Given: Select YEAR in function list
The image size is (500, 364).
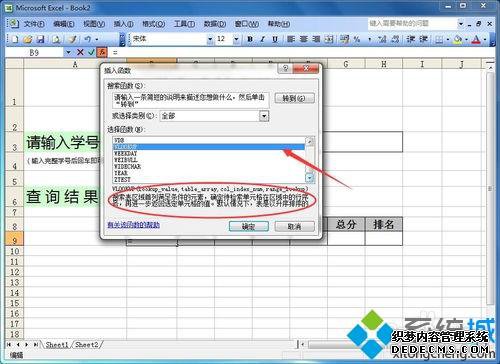Looking at the screenshot, I should click(x=209, y=173).
